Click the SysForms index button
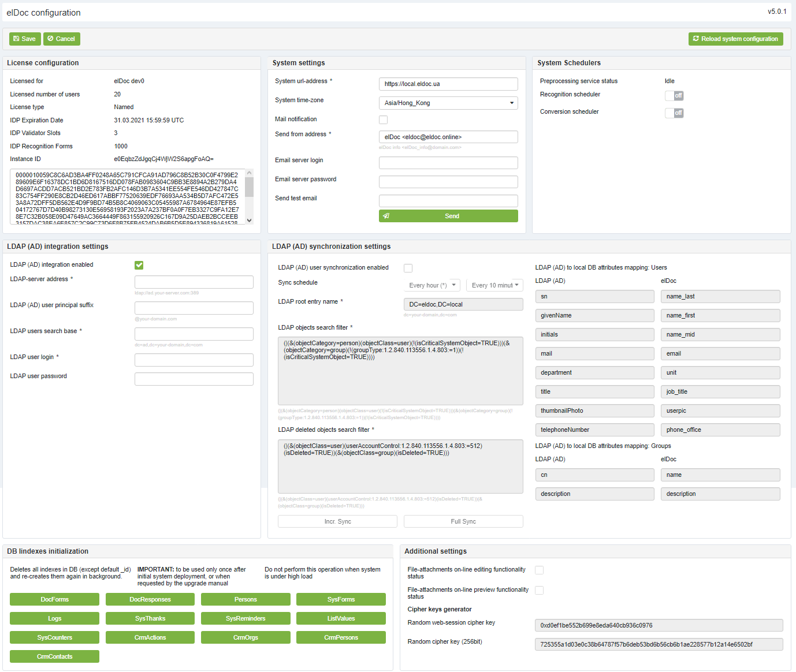The image size is (796, 672). click(341, 599)
